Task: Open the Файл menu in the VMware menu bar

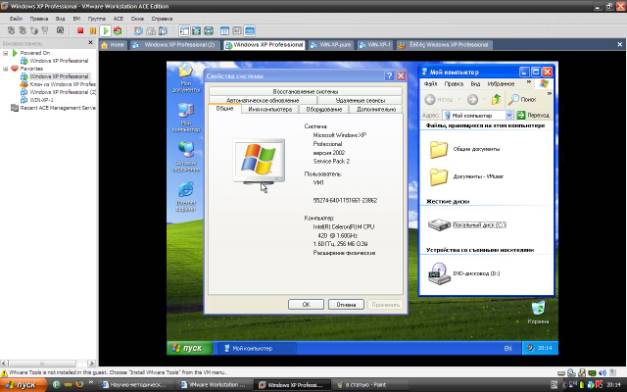Action: pos(16,19)
